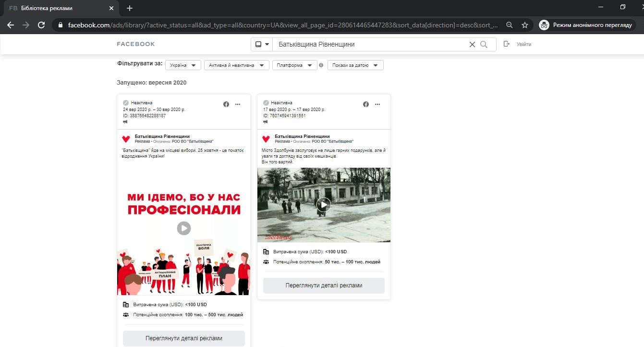Open the three-dots menu on ad 760745941391551
644x347 pixels.
click(377, 104)
